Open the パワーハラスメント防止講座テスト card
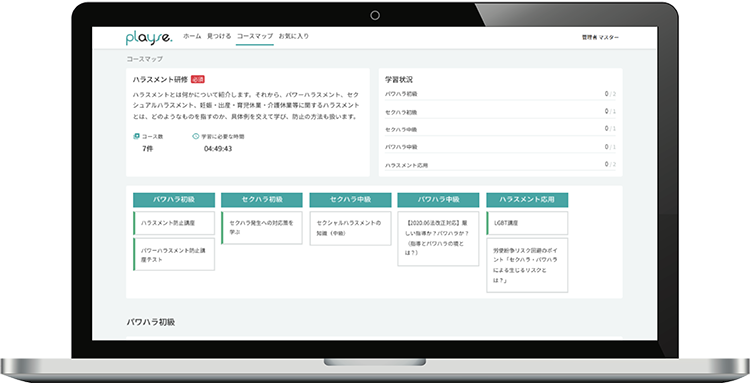This screenshot has height=383, width=750. point(174,254)
